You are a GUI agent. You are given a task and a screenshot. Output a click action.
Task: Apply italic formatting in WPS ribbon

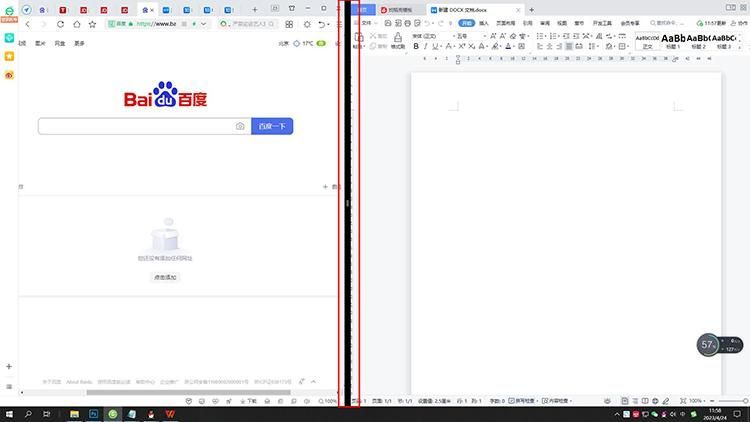tap(425, 46)
